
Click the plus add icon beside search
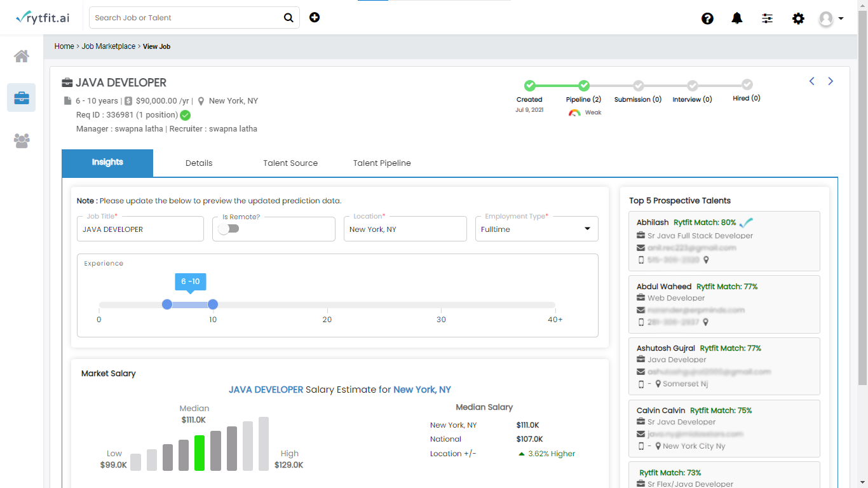pyautogui.click(x=315, y=17)
